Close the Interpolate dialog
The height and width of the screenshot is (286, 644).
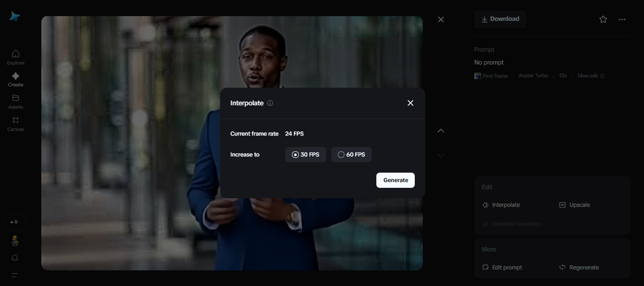411,103
